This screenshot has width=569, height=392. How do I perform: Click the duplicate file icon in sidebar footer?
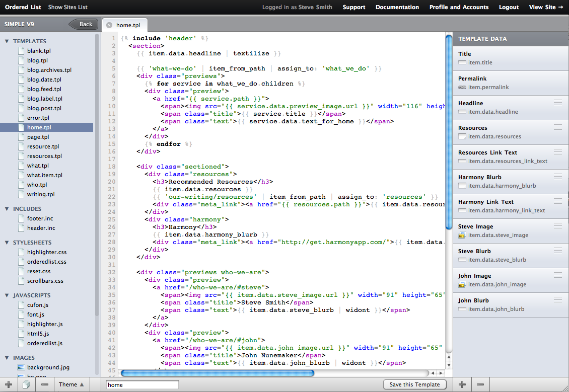[26, 384]
